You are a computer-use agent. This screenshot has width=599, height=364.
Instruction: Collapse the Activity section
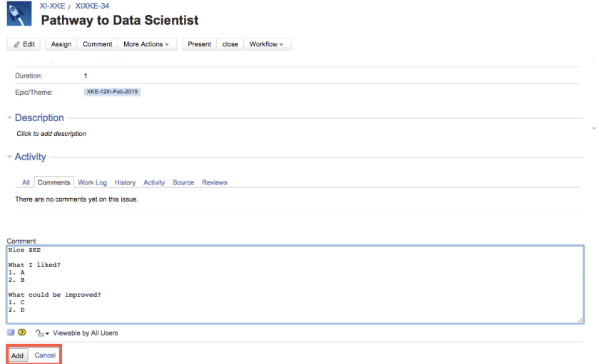pos(9,157)
